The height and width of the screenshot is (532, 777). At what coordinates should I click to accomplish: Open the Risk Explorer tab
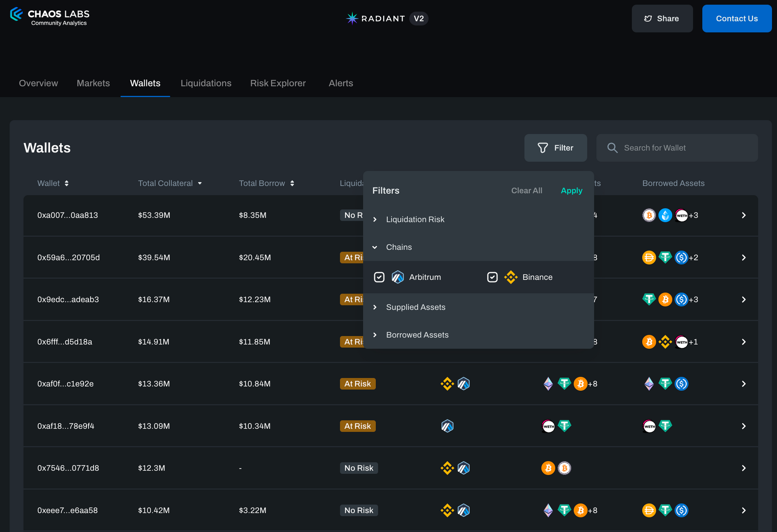point(278,83)
